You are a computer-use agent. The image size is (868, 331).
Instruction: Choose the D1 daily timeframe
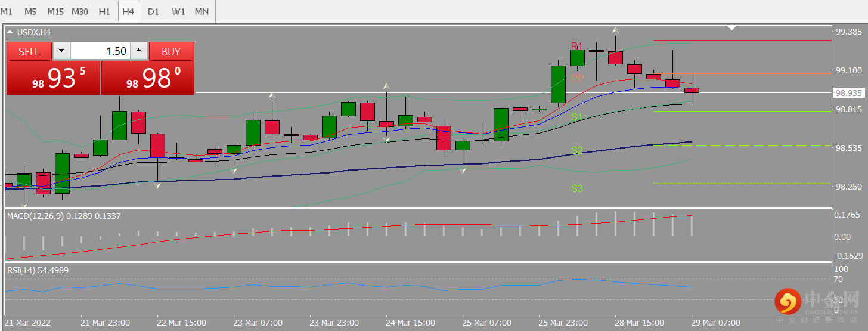coord(153,11)
